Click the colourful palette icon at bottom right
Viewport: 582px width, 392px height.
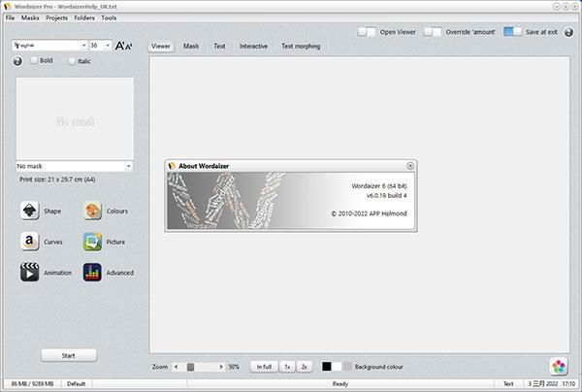pyautogui.click(x=559, y=367)
